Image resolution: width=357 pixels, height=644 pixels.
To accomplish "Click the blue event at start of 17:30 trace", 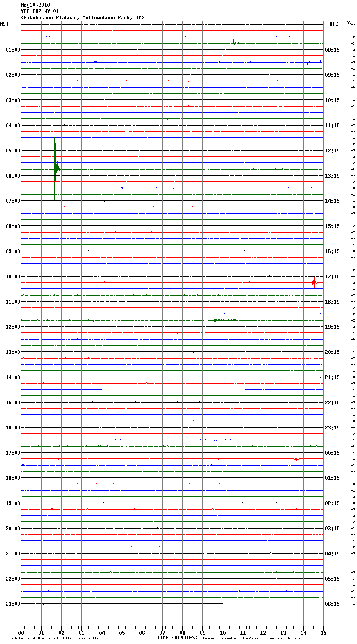I will [23, 465].
